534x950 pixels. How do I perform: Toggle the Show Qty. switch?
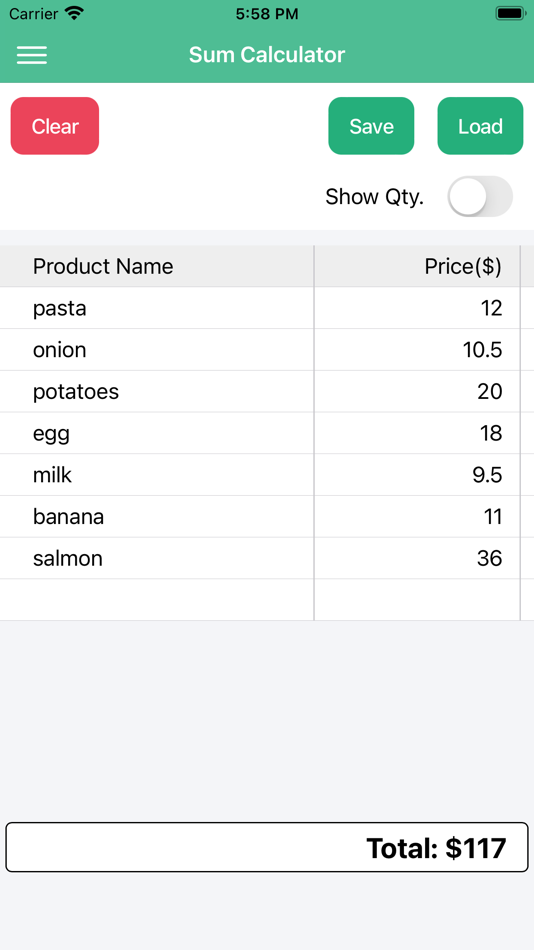coord(480,196)
